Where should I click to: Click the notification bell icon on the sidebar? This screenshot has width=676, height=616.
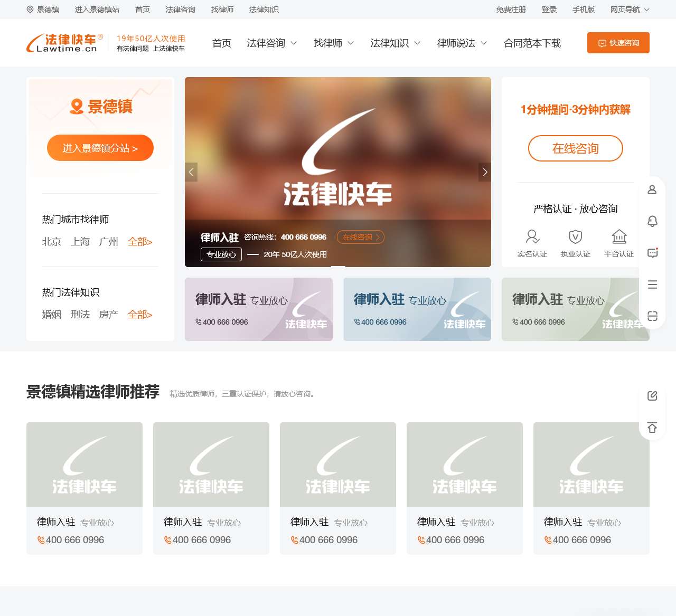[x=652, y=222]
